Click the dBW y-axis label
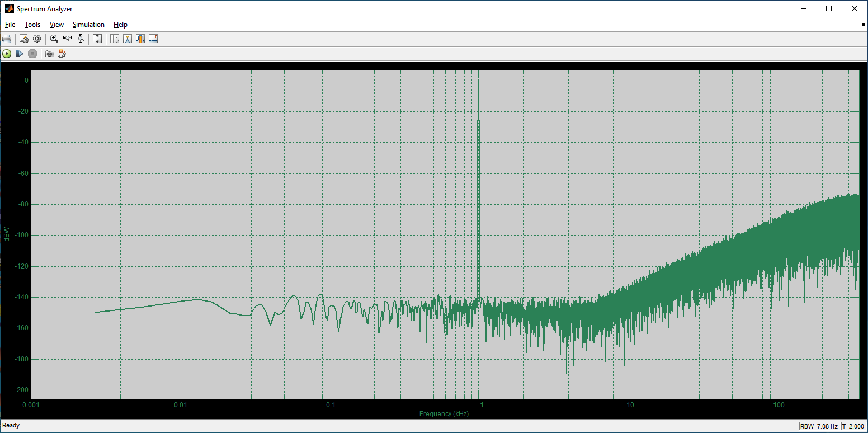Screen dimensions: 868x433 7,234
